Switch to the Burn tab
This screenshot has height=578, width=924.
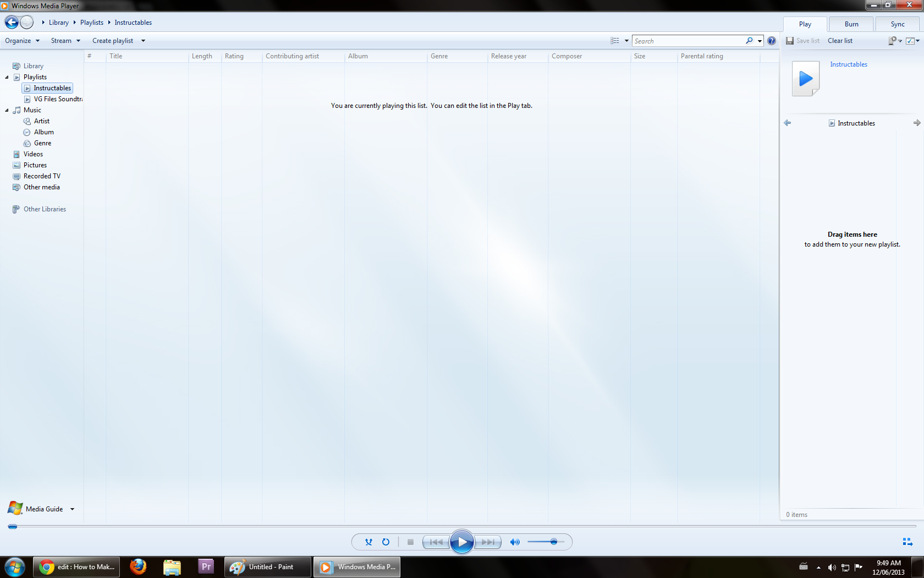(x=851, y=24)
